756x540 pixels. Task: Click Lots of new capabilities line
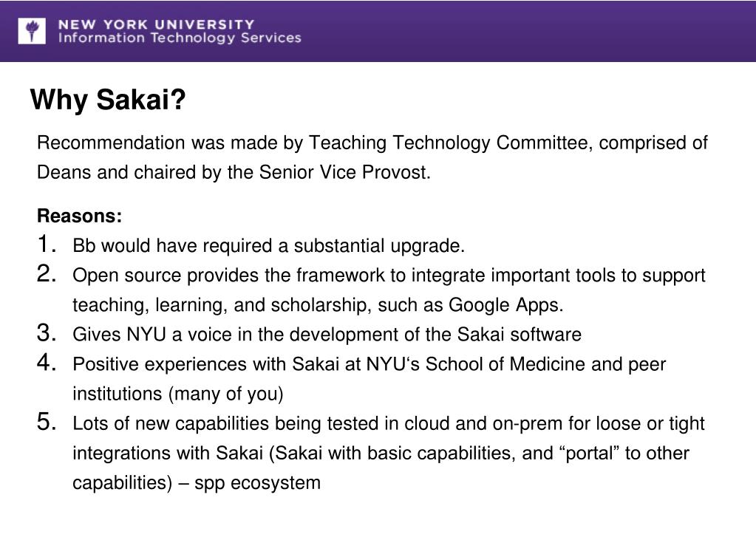coord(389,454)
